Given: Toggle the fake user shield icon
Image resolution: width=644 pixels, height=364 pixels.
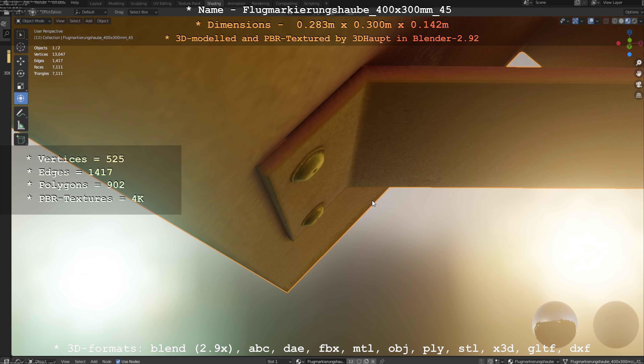Looking at the screenshot, I should coord(359,361).
